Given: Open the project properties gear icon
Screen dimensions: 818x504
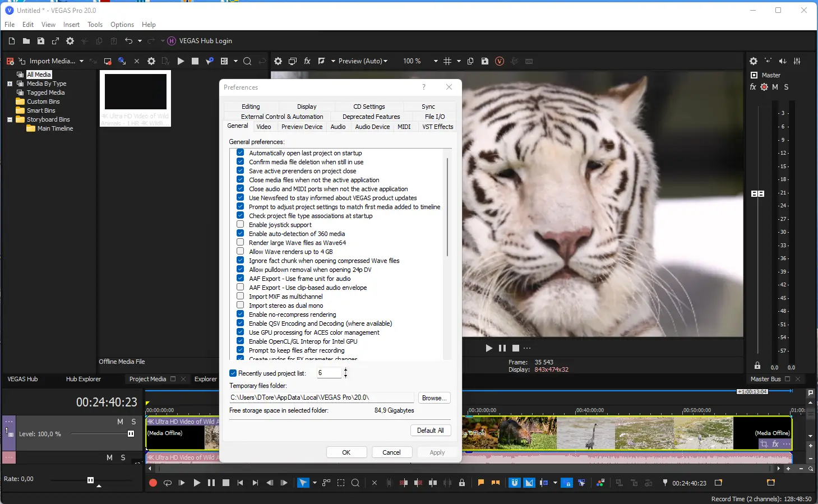Looking at the screenshot, I should click(70, 41).
